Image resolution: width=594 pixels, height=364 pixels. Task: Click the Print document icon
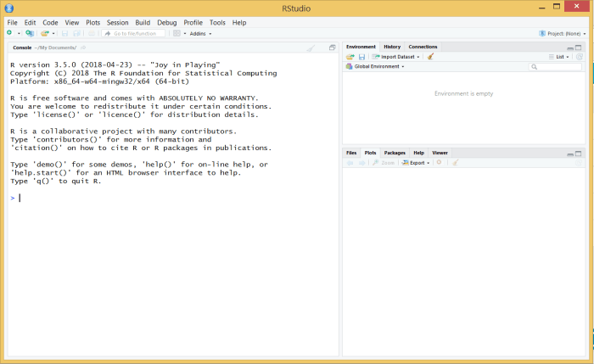pos(92,33)
